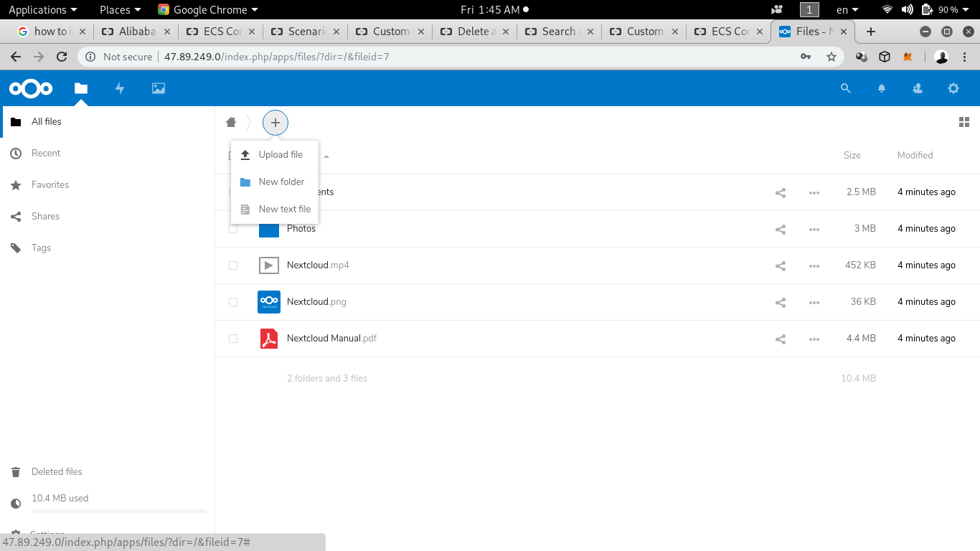
Task: Open the Nextcloud.png thumbnail
Action: click(x=269, y=302)
